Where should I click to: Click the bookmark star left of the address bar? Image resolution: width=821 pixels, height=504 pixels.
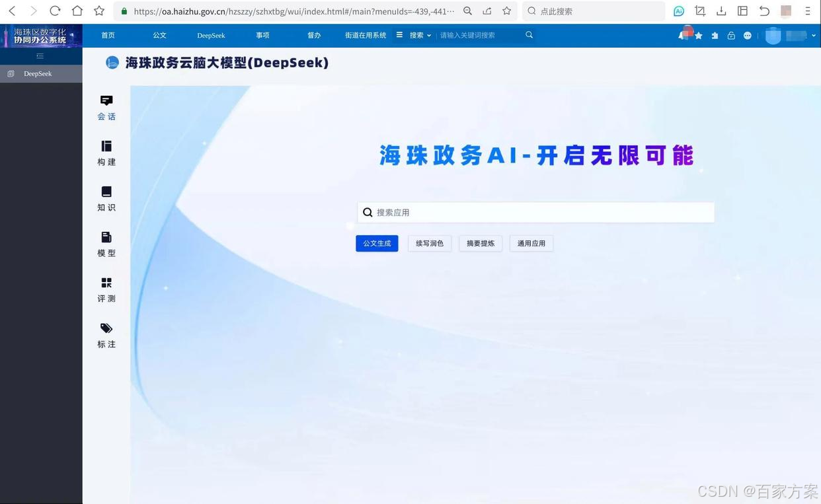[99, 11]
